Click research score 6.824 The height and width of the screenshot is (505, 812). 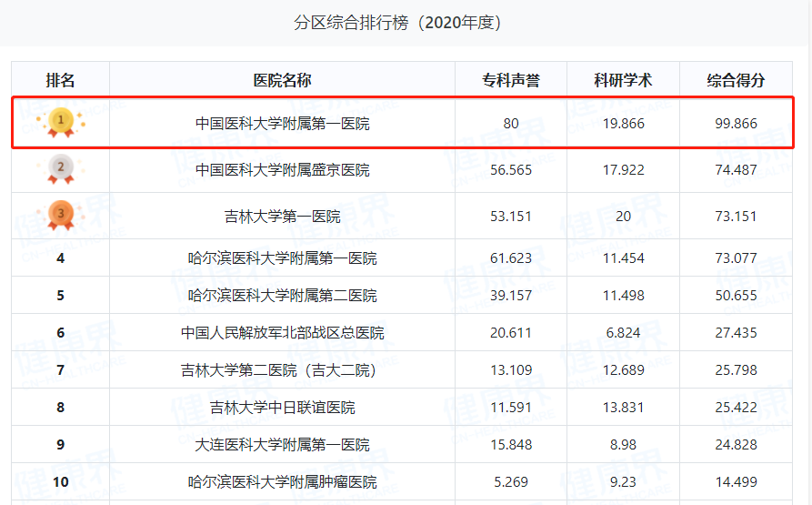tap(624, 332)
